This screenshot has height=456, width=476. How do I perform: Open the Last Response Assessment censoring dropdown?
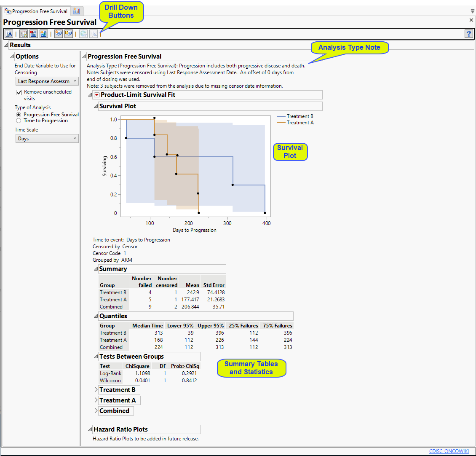coord(47,81)
